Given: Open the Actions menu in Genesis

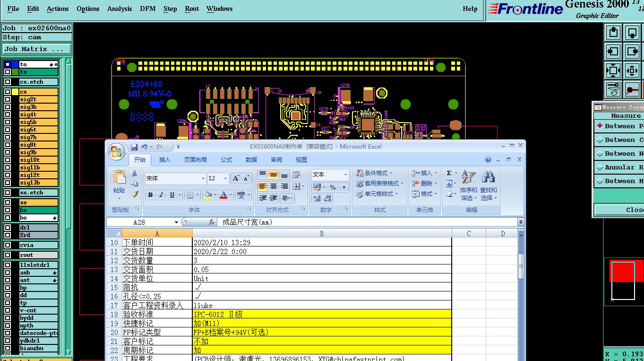Looking at the screenshot, I should point(58,9).
